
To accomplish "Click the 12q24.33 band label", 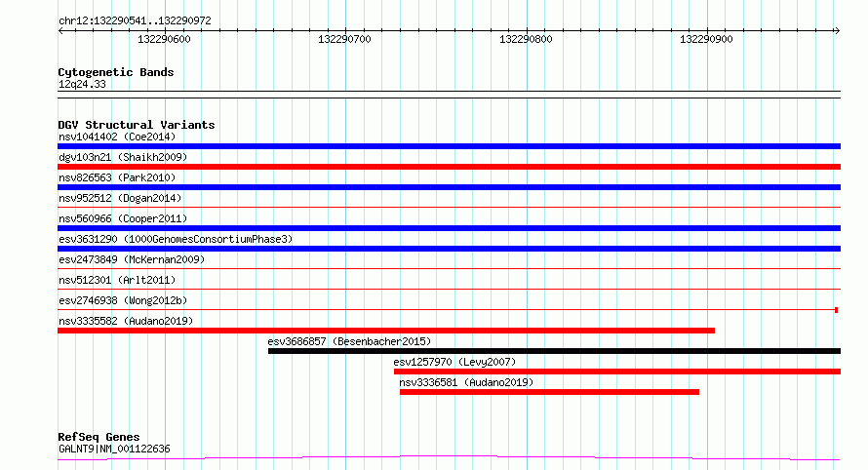I will (82, 84).
